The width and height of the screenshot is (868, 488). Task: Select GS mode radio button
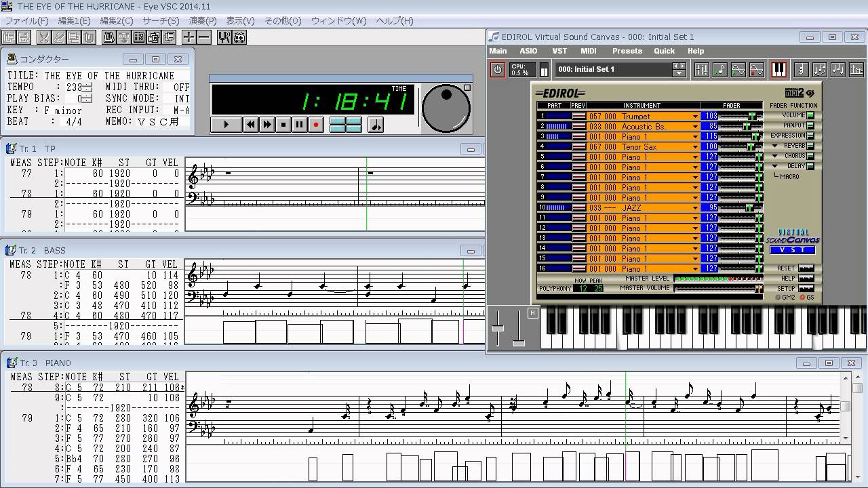(x=802, y=298)
